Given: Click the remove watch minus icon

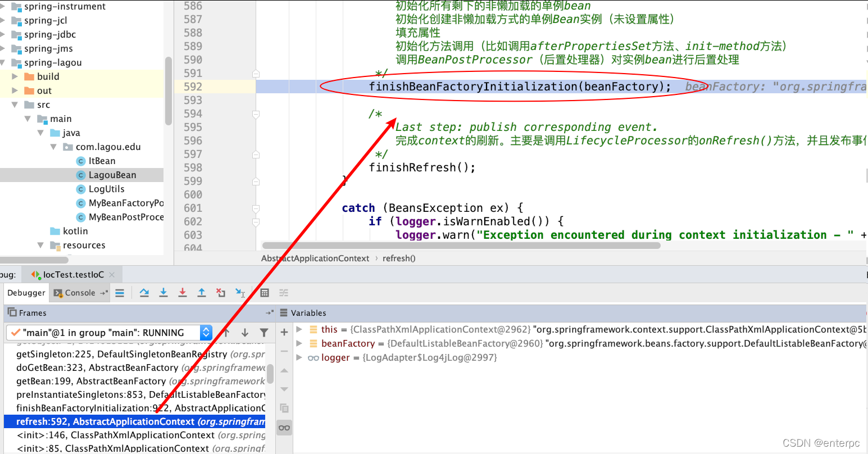Looking at the screenshot, I should (x=284, y=351).
